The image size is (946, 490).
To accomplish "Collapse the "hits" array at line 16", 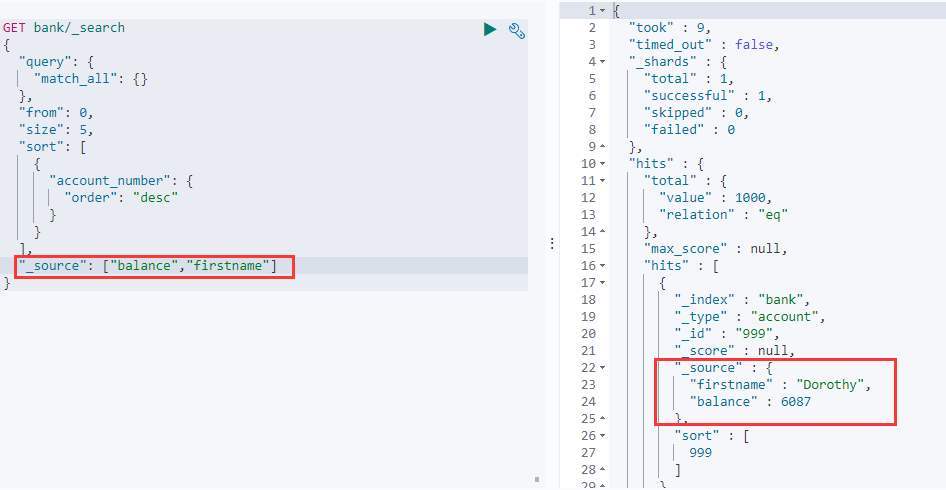I will [x=602, y=266].
